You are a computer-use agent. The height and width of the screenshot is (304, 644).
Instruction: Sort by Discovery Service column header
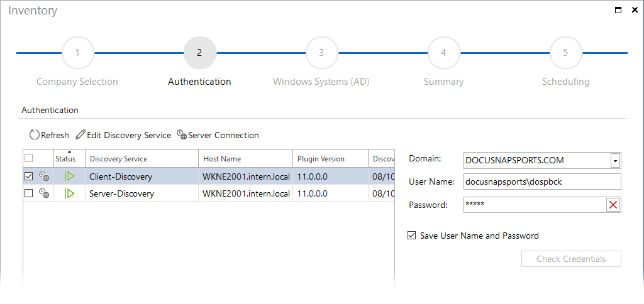click(142, 158)
